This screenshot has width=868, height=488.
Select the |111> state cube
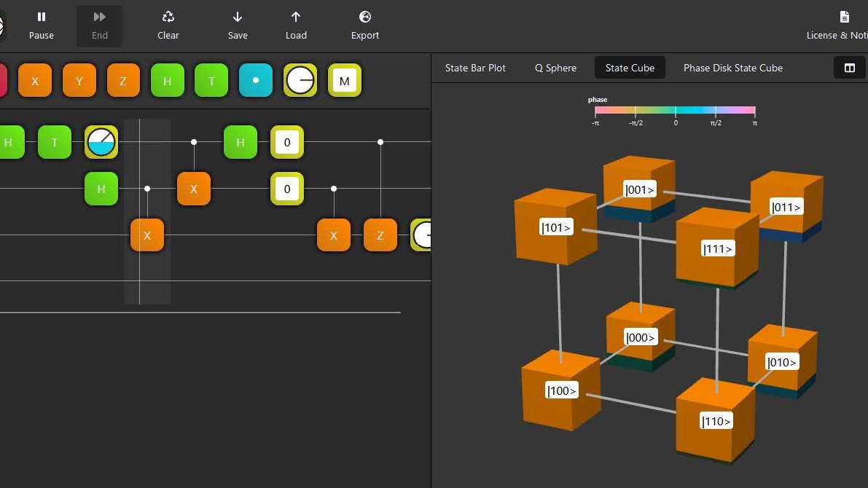(x=717, y=248)
